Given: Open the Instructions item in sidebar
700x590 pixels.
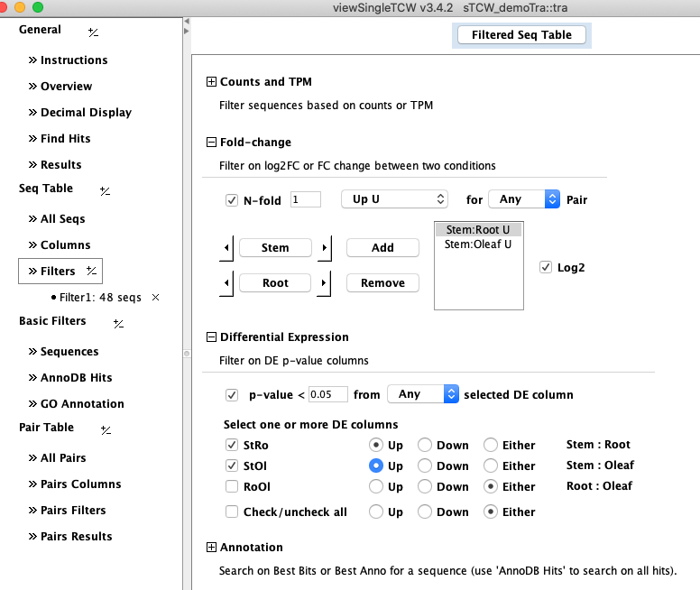Looking at the screenshot, I should tap(73, 60).
